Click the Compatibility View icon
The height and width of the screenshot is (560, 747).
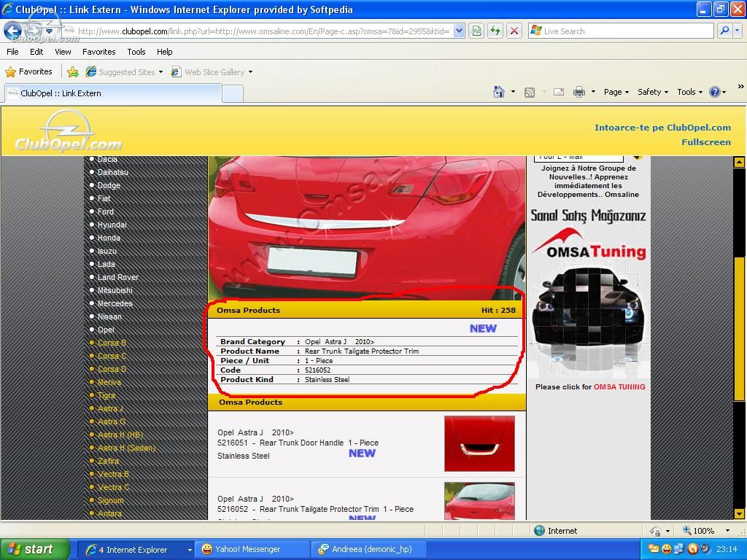pos(476,31)
